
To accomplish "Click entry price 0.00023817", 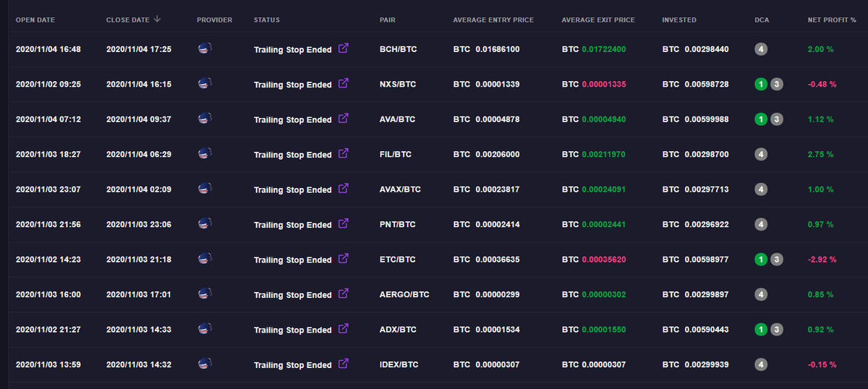I will tap(498, 189).
